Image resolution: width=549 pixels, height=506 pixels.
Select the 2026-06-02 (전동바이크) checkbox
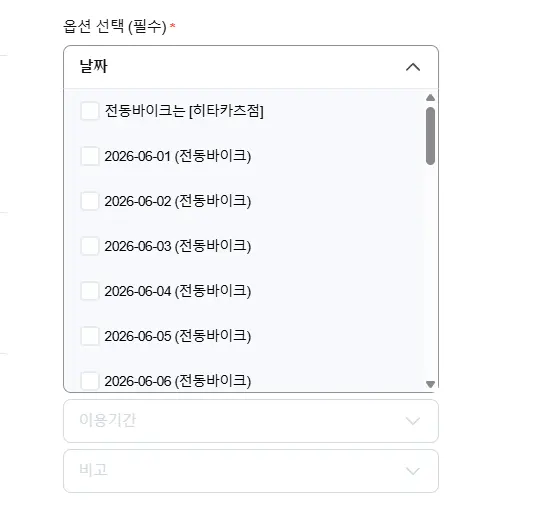(90, 201)
